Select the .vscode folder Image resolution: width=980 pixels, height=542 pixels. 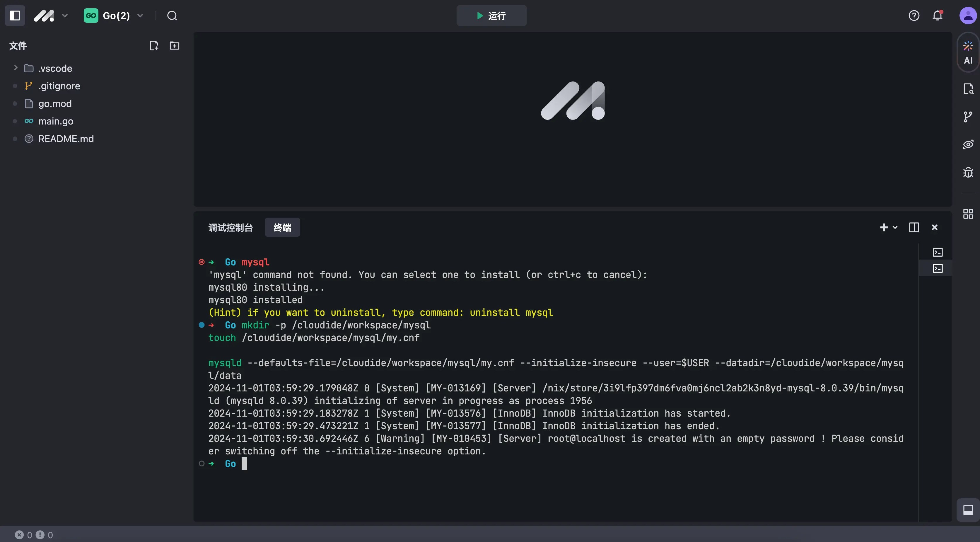(55, 69)
